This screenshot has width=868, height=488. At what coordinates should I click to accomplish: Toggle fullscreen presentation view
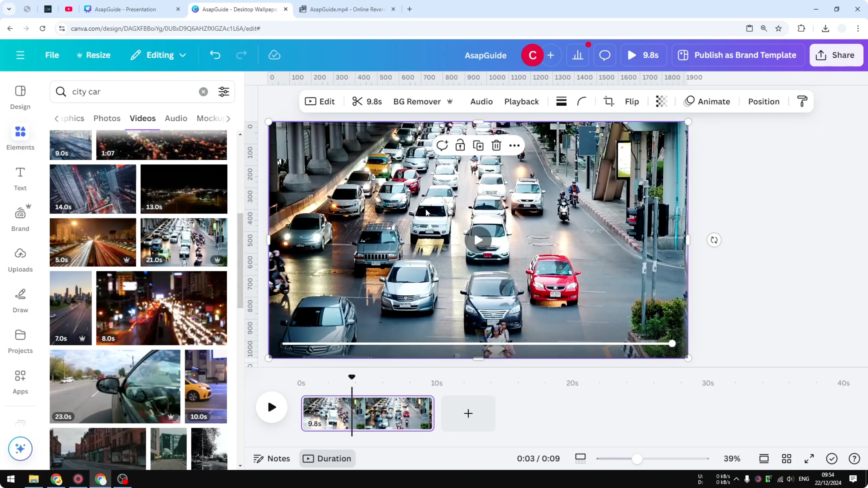[x=809, y=458]
